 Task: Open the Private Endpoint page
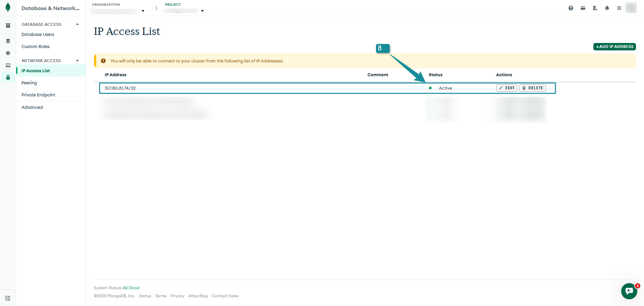click(x=38, y=95)
